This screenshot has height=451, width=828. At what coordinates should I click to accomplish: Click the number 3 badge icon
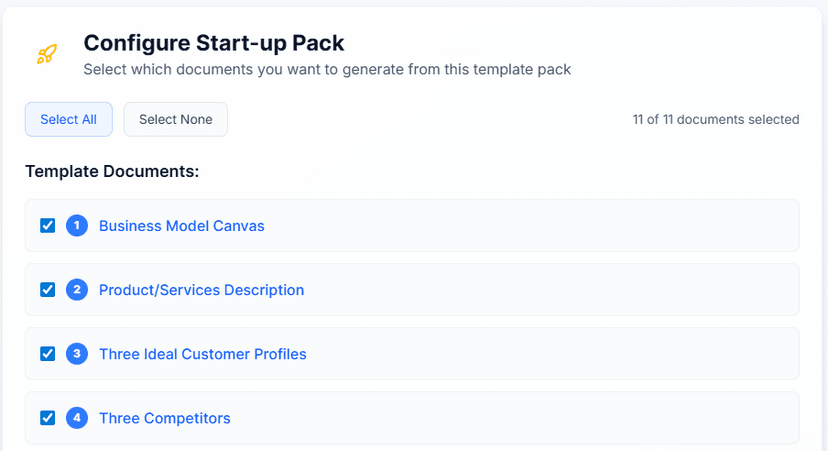[x=77, y=353]
